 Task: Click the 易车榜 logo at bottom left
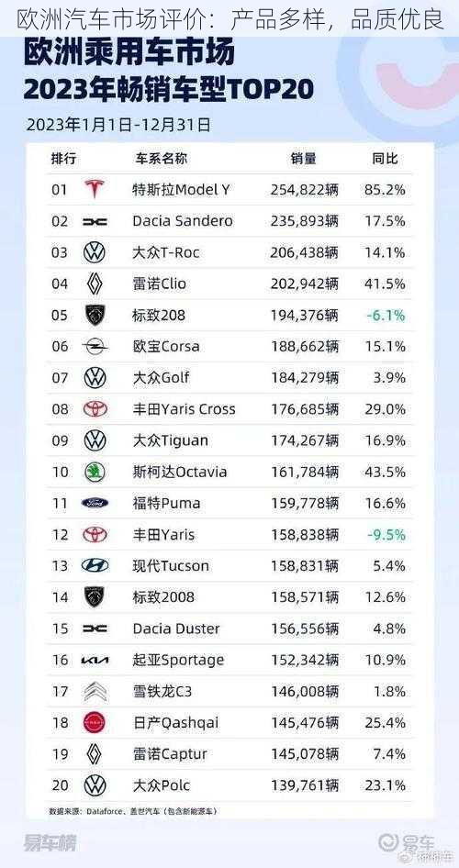click(x=50, y=843)
